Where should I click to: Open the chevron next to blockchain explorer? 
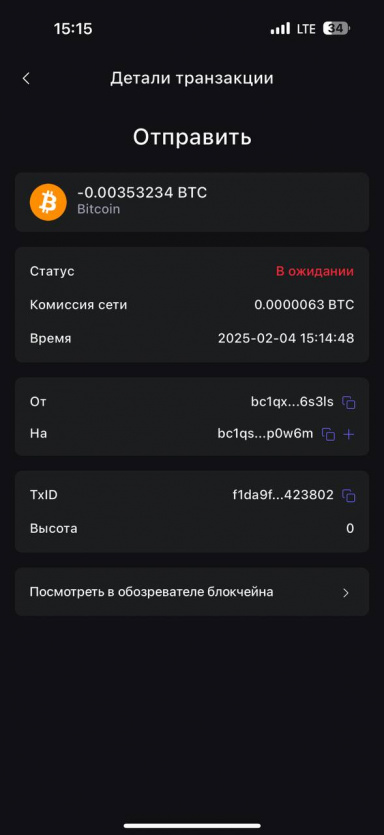[346, 593]
